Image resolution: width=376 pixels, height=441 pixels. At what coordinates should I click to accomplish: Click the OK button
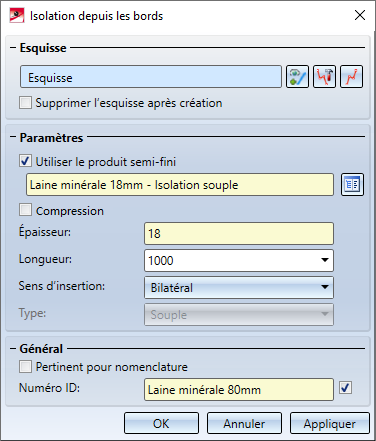(x=161, y=423)
